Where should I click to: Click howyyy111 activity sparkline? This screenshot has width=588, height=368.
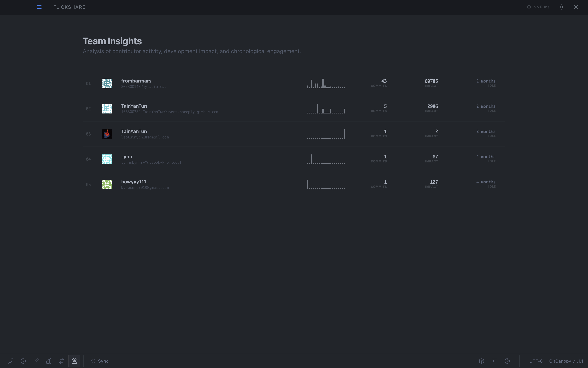[x=326, y=184]
